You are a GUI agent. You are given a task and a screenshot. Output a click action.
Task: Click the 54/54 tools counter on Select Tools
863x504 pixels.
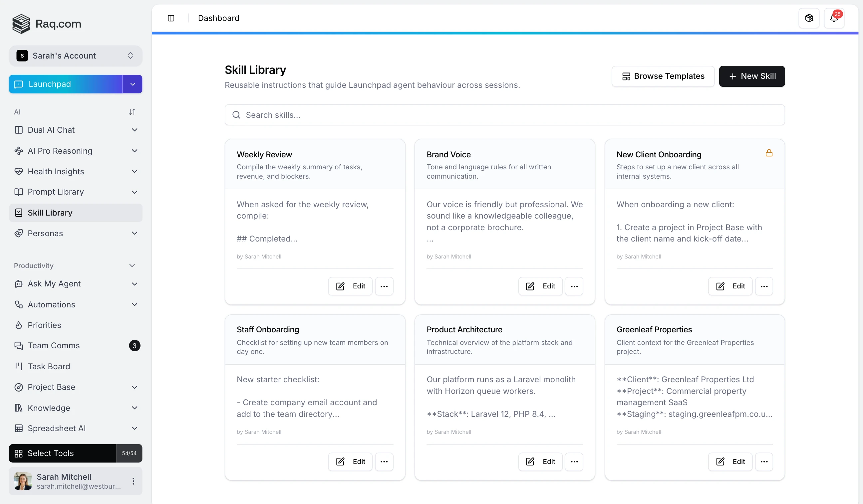(129, 453)
